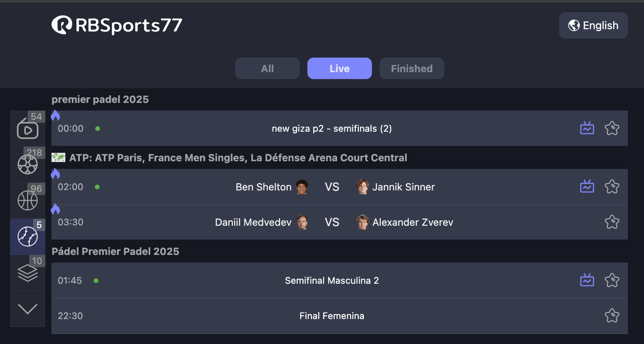Open the Final Femenina match row

(332, 316)
